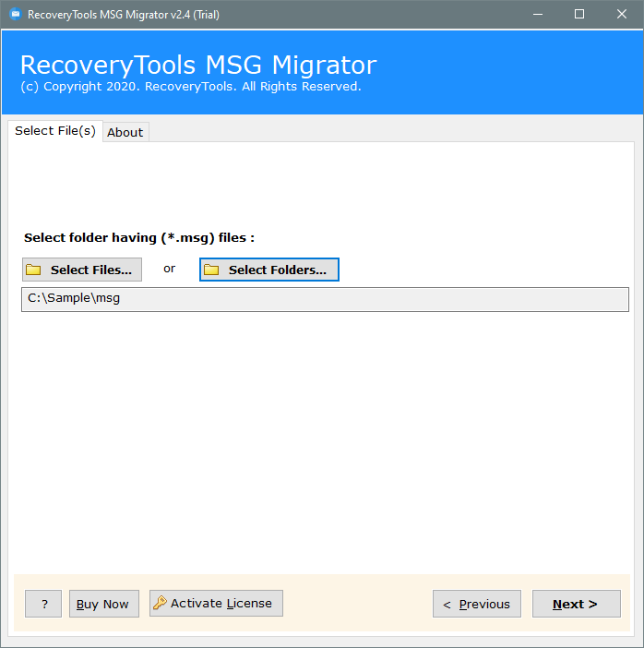
Task: Click the RecoveryTools MSG Migrator banner heading
Action: tap(198, 65)
